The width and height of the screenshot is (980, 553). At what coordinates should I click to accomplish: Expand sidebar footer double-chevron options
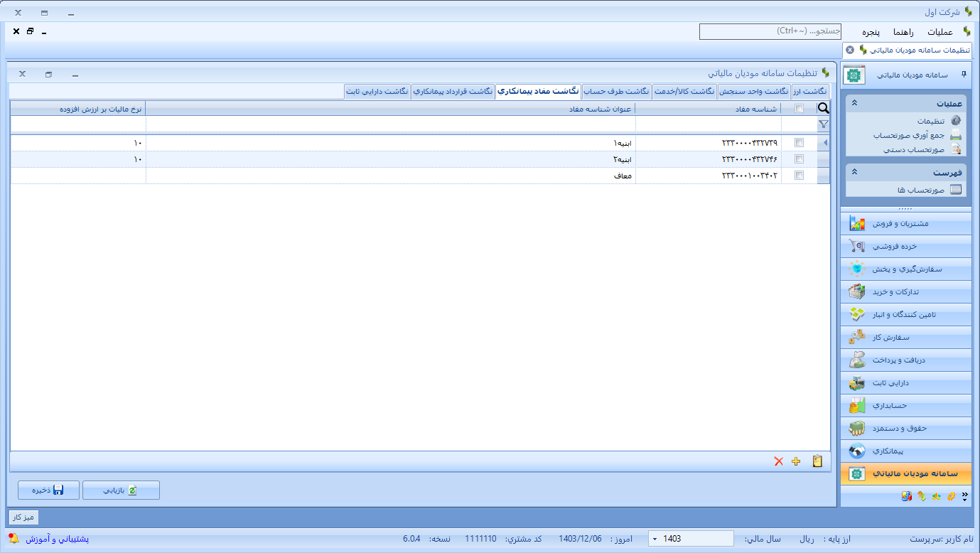click(x=964, y=496)
